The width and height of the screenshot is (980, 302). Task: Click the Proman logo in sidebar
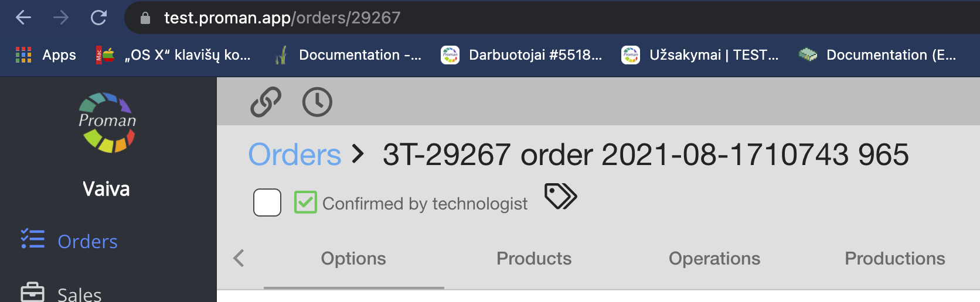tap(107, 122)
